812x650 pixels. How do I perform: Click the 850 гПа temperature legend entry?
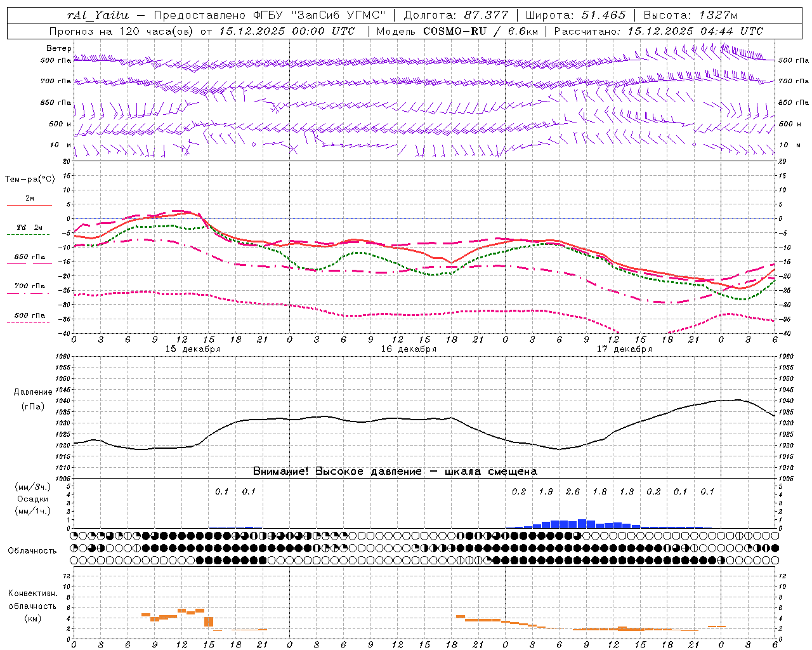(x=30, y=256)
